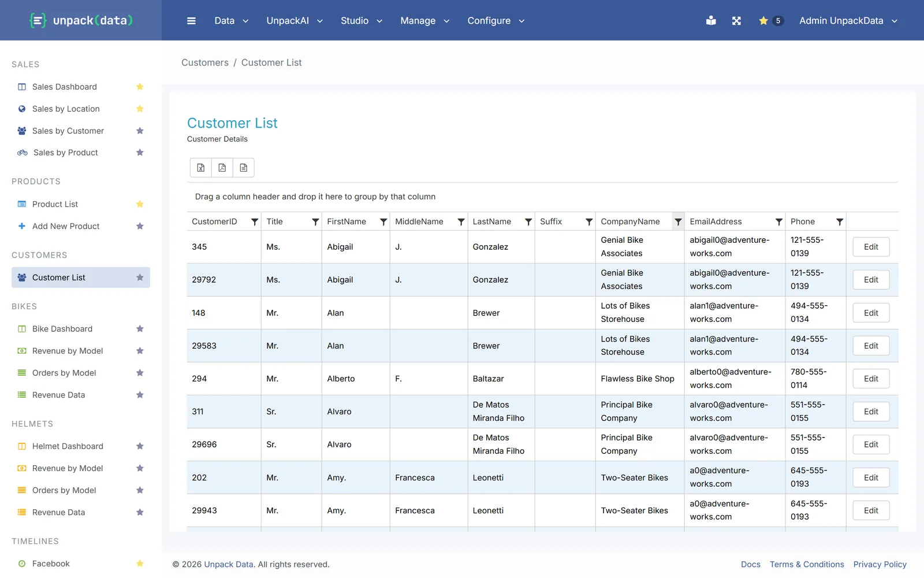
Task: Toggle favorite star for Add New Product
Action: coord(140,226)
